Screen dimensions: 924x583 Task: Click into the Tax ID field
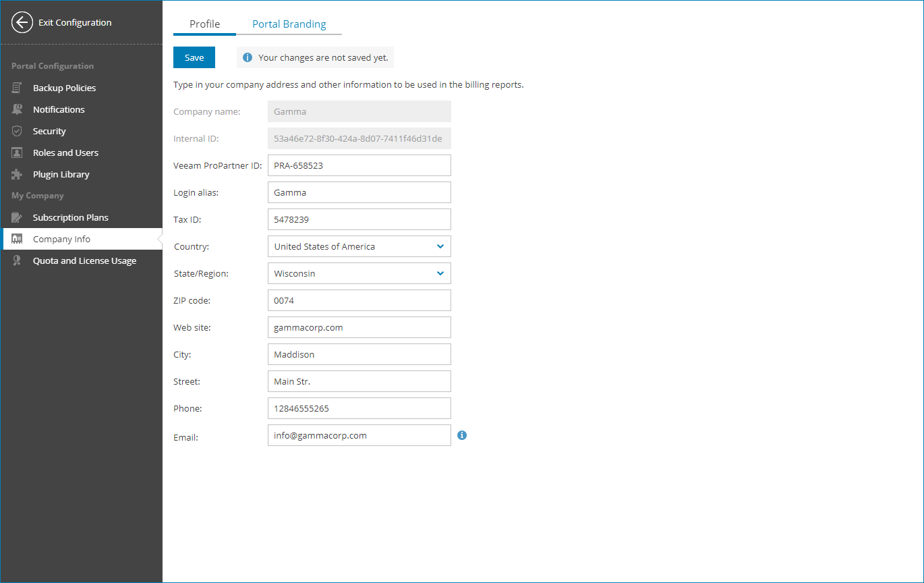(359, 219)
